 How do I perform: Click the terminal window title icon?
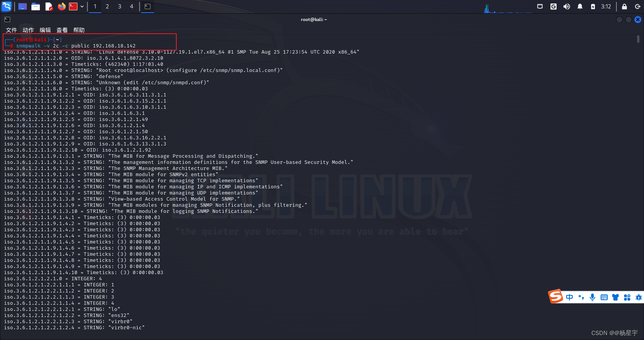[x=7, y=20]
